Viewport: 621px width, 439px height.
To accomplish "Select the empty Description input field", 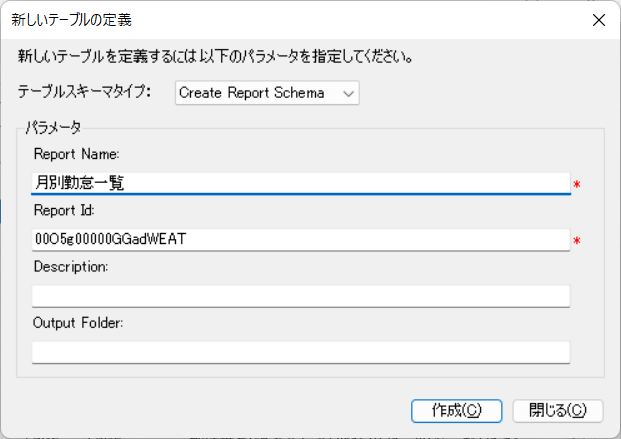I will click(300, 296).
